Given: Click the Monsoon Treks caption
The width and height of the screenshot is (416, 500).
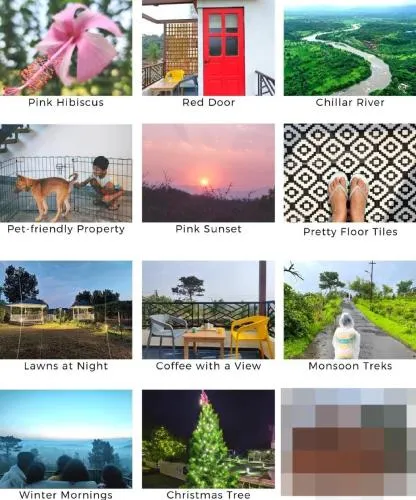Looking at the screenshot, I should coord(350,366).
